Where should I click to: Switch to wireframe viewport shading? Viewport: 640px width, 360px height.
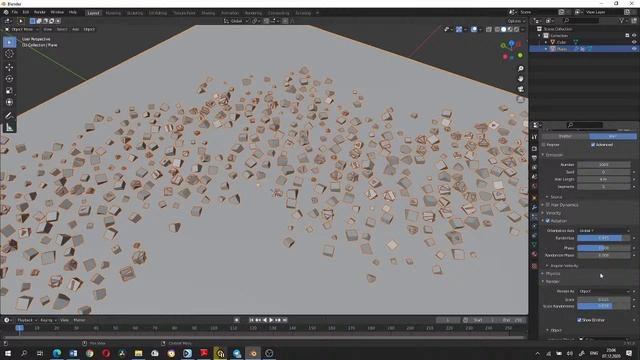point(497,29)
